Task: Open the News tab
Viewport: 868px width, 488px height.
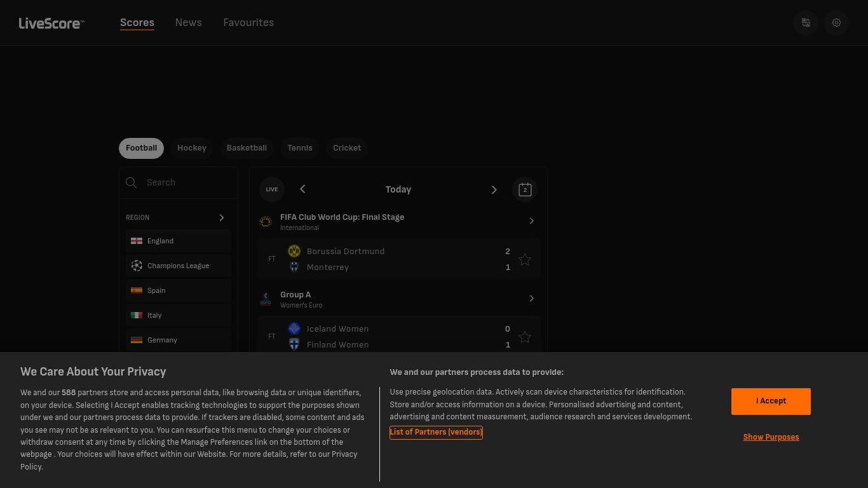Action: point(188,22)
